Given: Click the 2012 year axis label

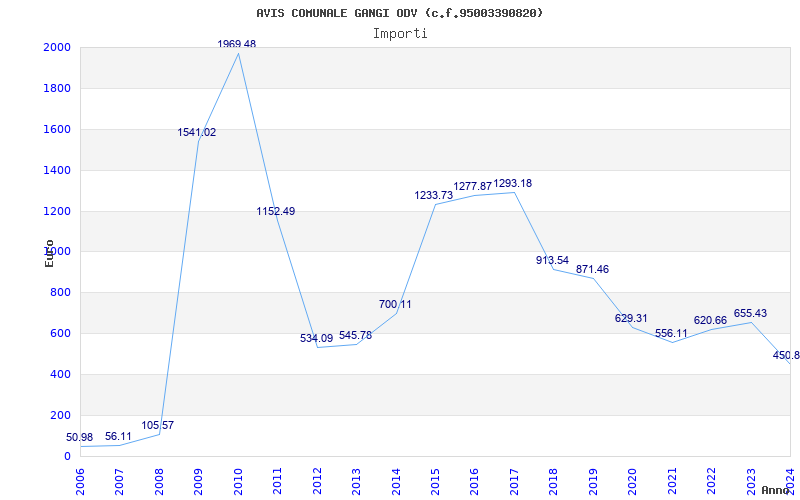Looking at the screenshot, I should pos(317,482).
